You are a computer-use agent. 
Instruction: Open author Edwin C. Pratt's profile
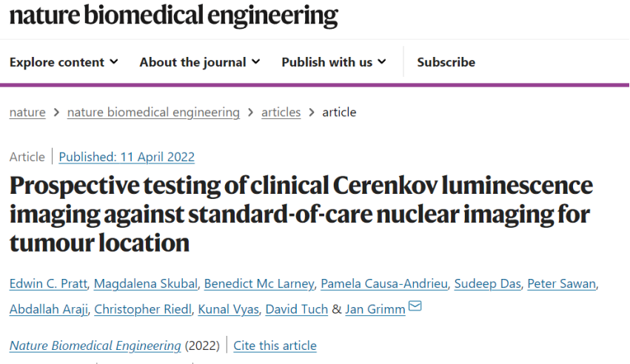click(x=48, y=284)
